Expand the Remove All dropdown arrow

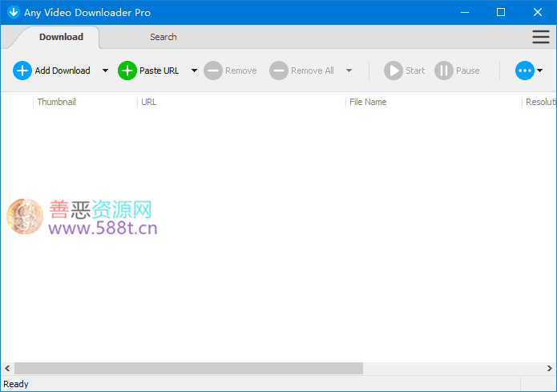349,71
